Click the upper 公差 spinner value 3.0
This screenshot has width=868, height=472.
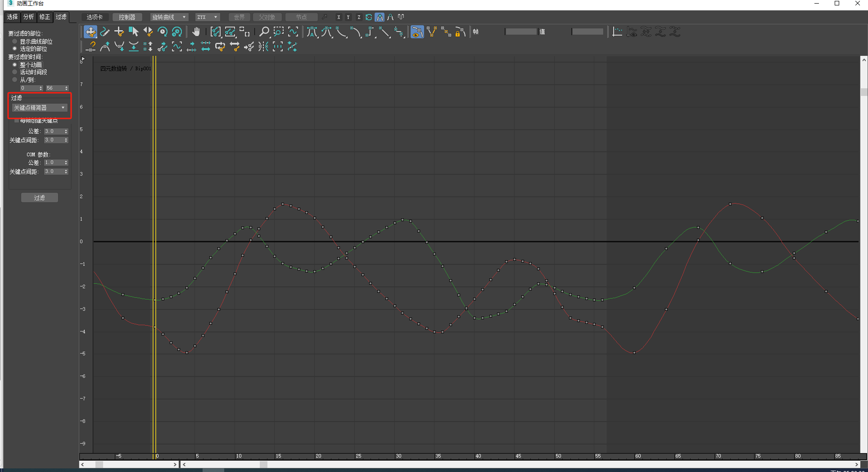click(x=56, y=132)
